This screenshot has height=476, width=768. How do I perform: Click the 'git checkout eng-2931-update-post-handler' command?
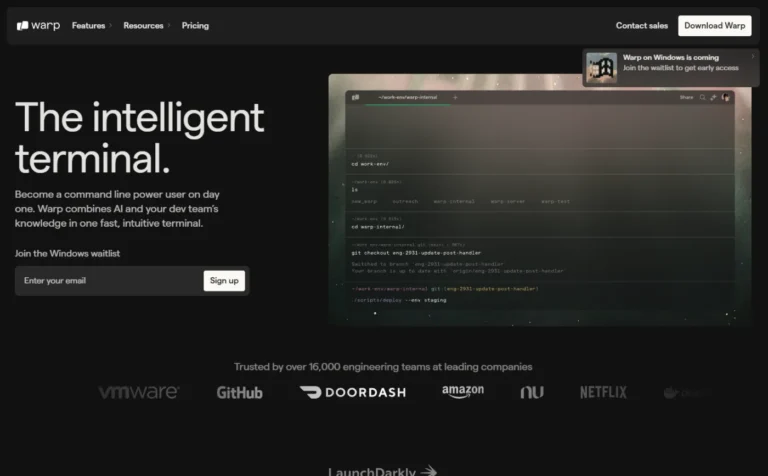(x=416, y=253)
